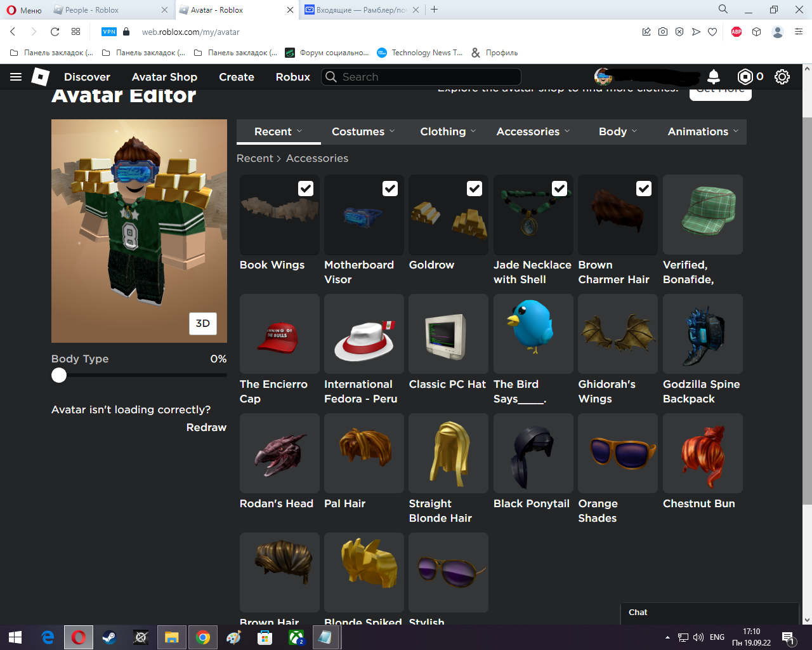Switch avatar preview to 3D
The image size is (812, 650).
point(203,324)
